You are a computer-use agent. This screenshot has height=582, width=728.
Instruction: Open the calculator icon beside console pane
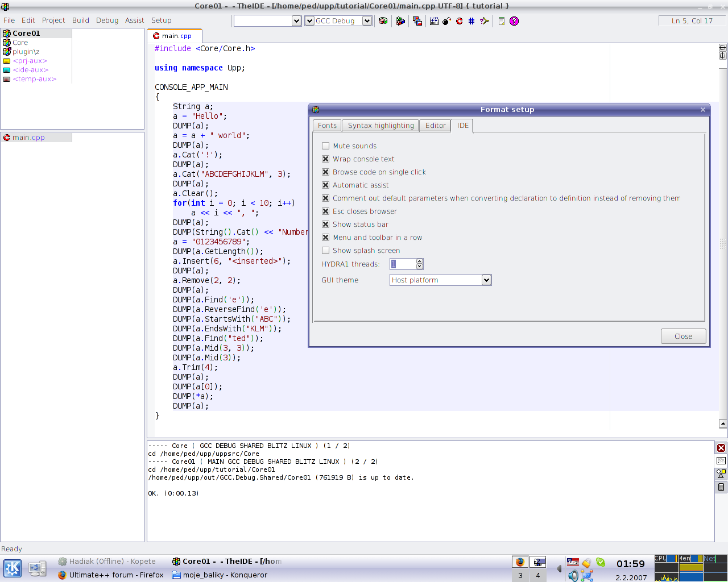pyautogui.click(x=721, y=487)
